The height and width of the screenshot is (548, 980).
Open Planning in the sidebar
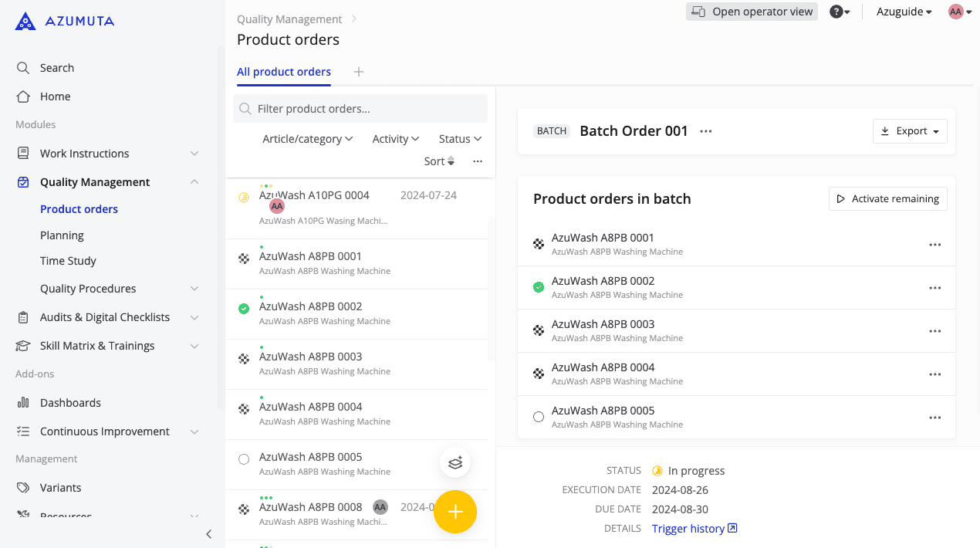[62, 235]
